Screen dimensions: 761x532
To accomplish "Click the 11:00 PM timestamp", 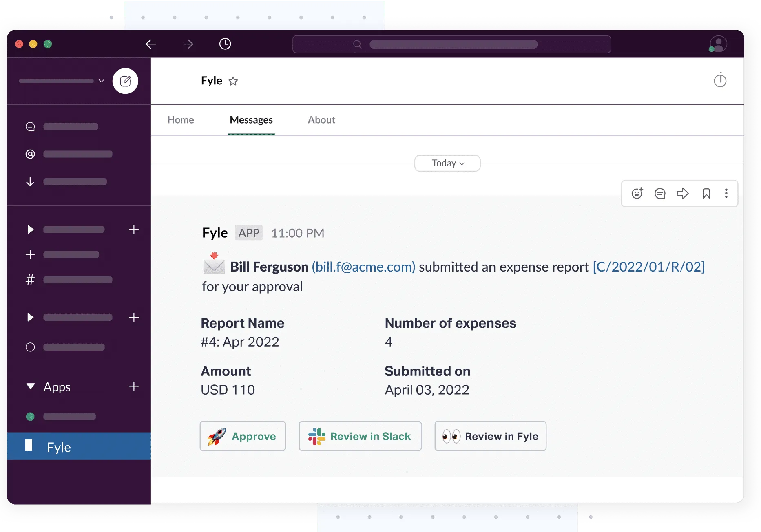I will point(298,233).
